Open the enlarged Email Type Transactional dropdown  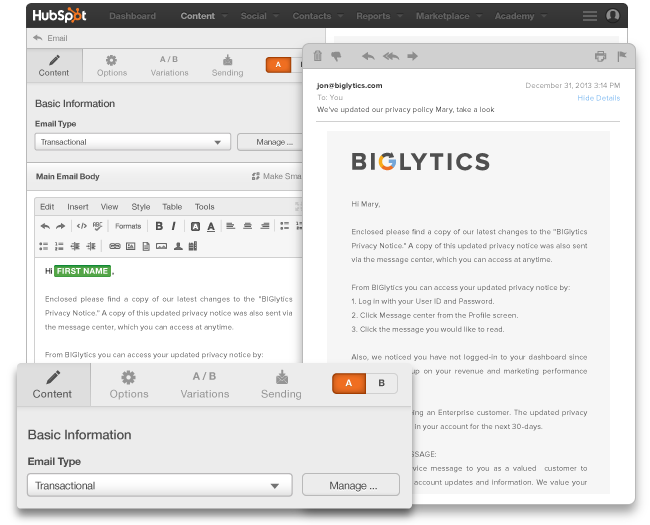[159, 486]
